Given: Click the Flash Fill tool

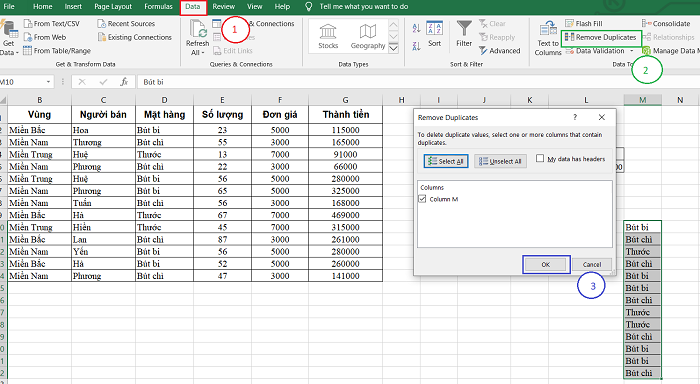Looking at the screenshot, I should 584,24.
